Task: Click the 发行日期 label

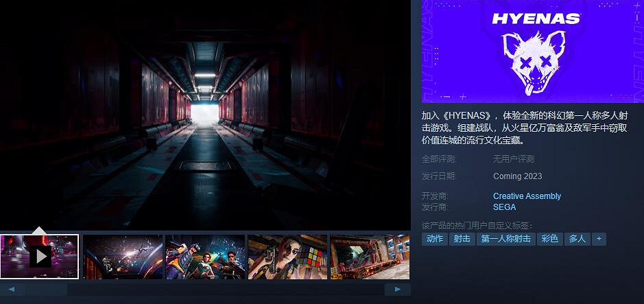Action: click(x=439, y=176)
